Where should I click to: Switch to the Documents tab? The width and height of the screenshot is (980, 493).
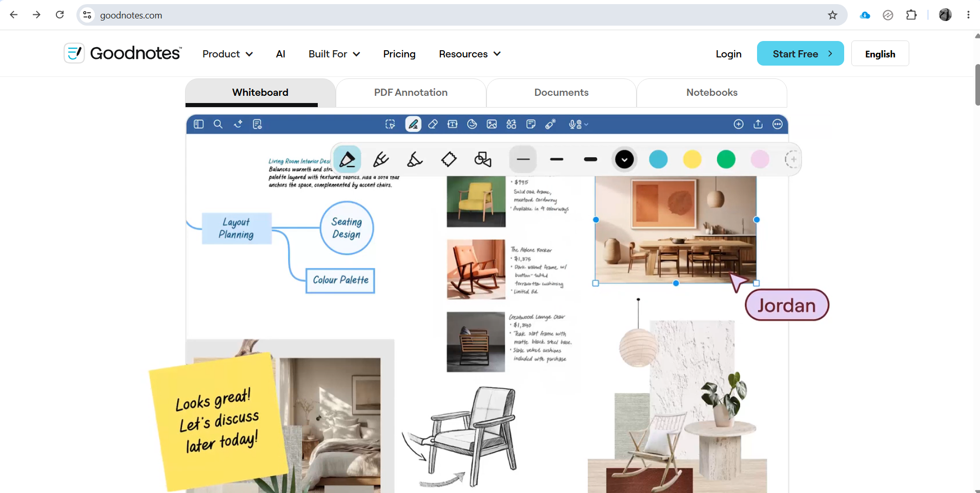pos(561,93)
